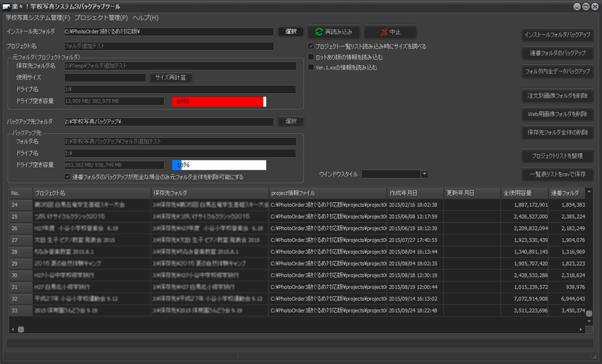Click the green reload icon button 再読み込み
This screenshot has width=602, height=364.
tap(334, 32)
